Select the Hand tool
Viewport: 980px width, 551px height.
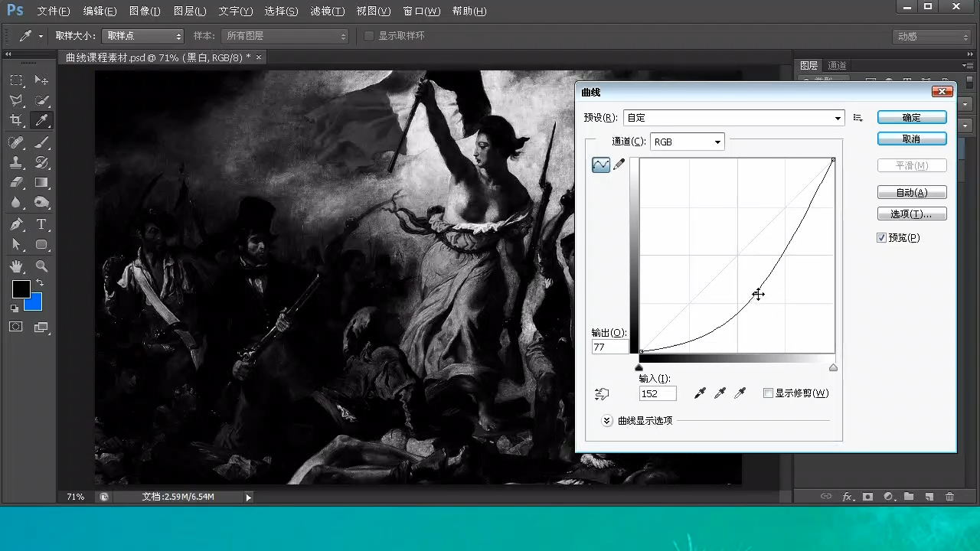click(x=16, y=266)
